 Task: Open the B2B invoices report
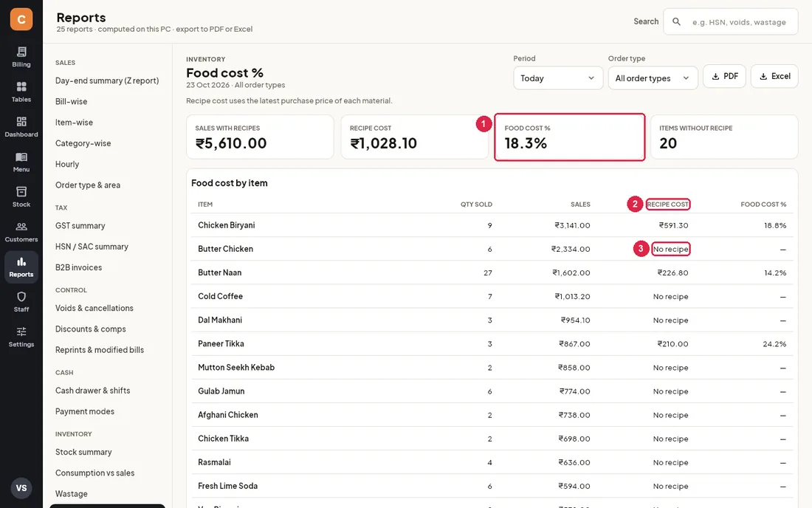tap(79, 267)
